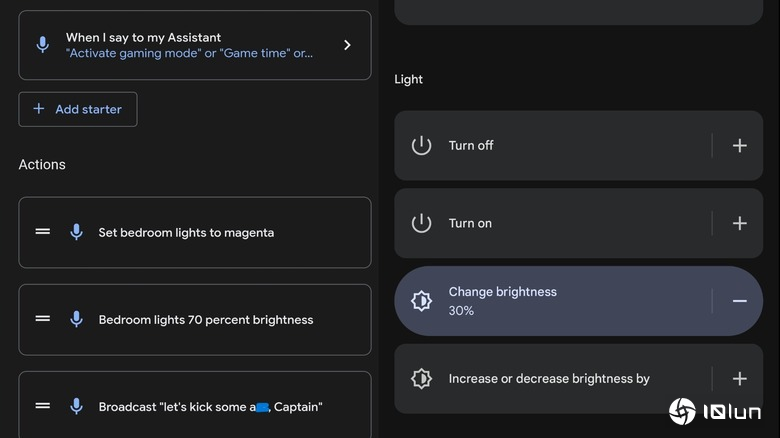This screenshot has height=438, width=780.
Task: Add Increase or decrease brightness by action
Action: 739,379
